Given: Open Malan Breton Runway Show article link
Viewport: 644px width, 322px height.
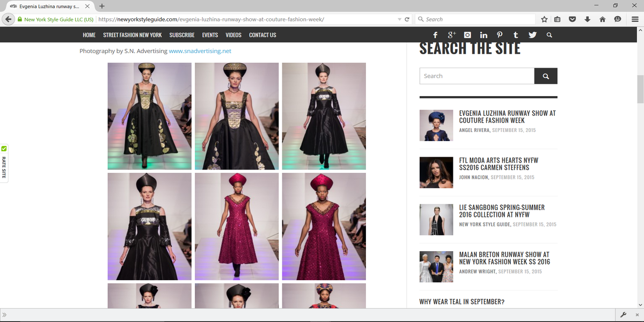Looking at the screenshot, I should tap(504, 258).
